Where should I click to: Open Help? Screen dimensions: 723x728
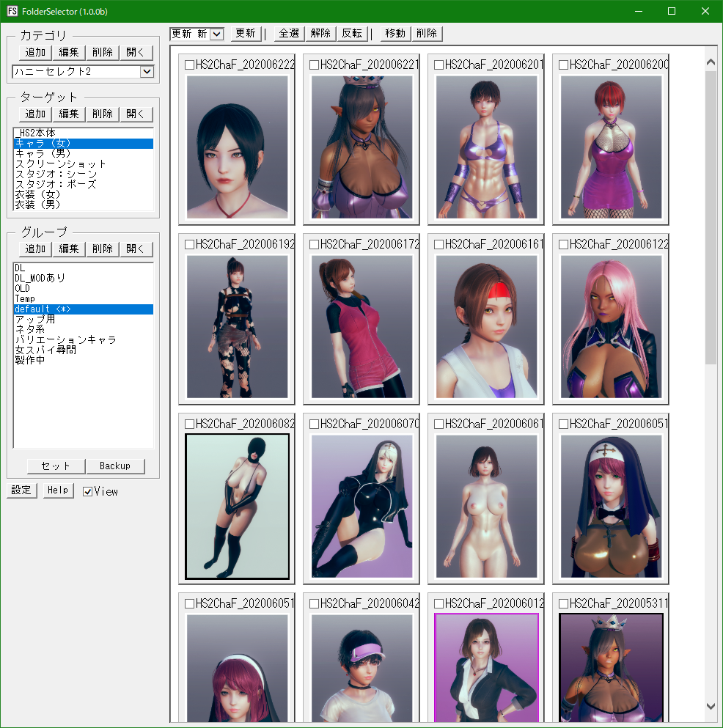pos(58,490)
